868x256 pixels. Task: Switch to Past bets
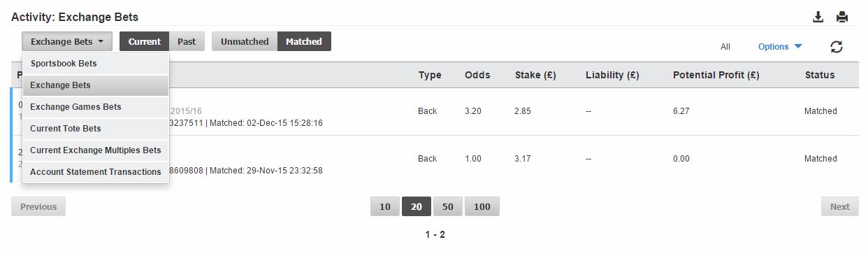point(187,41)
